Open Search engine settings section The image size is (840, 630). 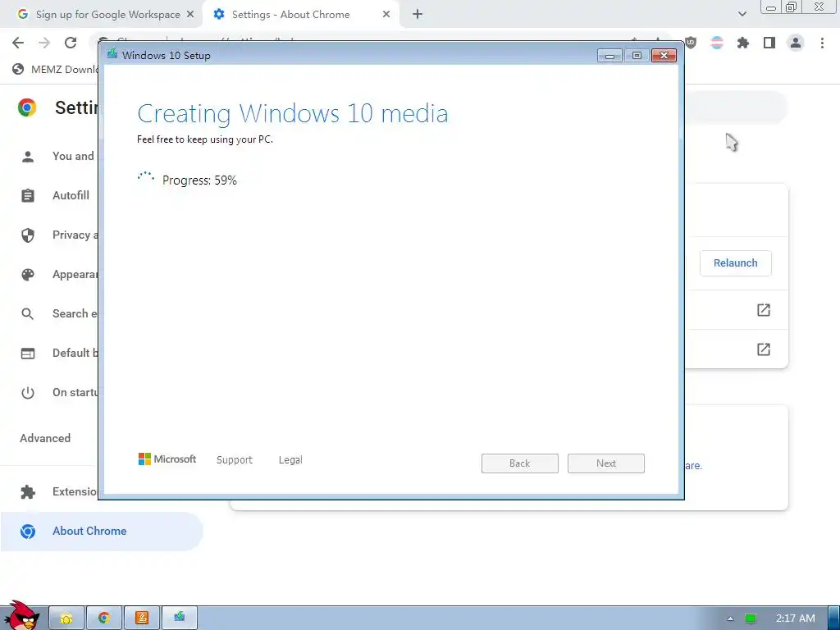(59, 313)
